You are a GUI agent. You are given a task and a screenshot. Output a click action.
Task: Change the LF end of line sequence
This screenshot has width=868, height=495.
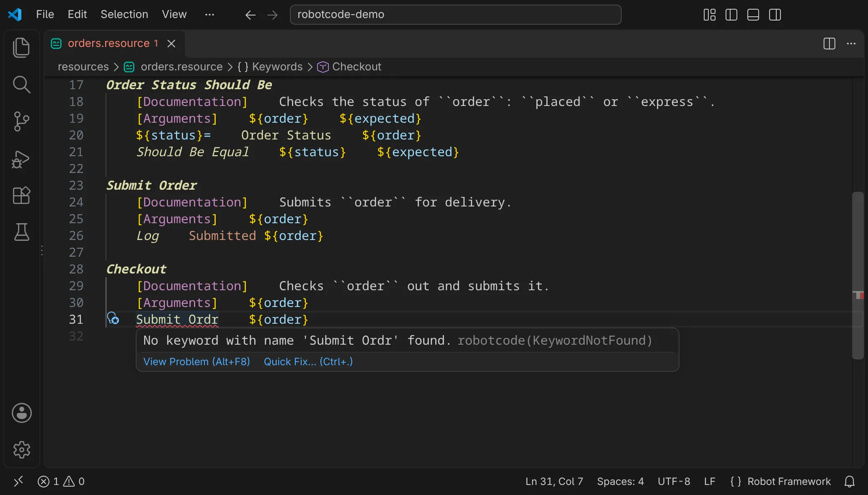coord(710,482)
